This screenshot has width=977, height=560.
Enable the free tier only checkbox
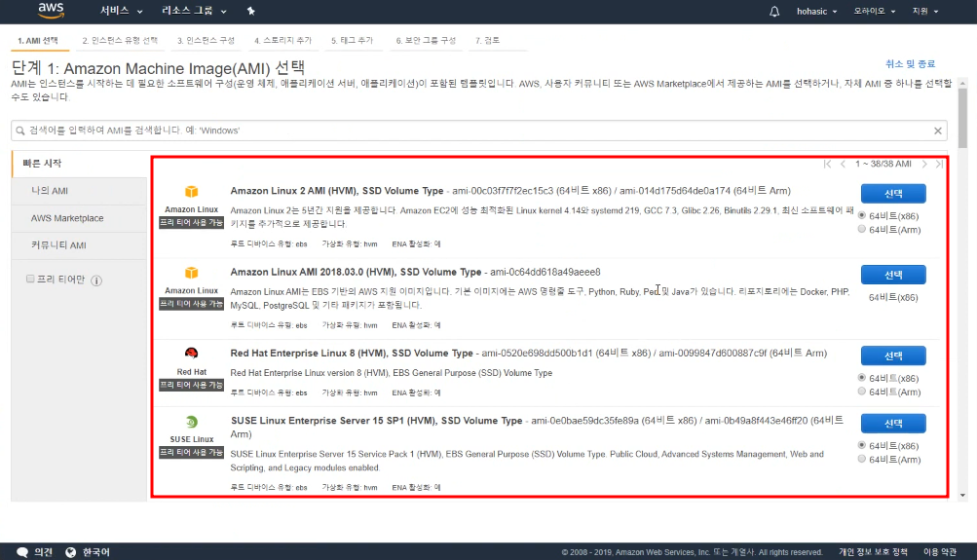pyautogui.click(x=30, y=280)
